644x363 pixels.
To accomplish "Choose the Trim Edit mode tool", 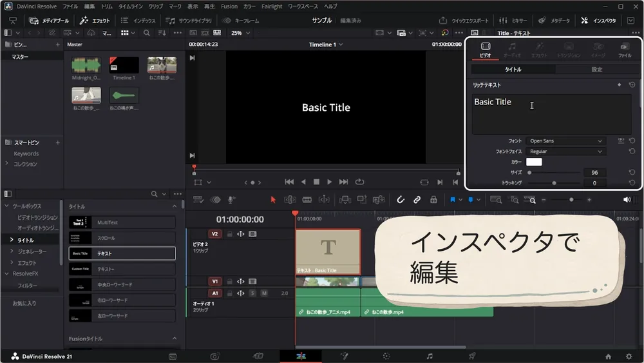I will 290,200.
